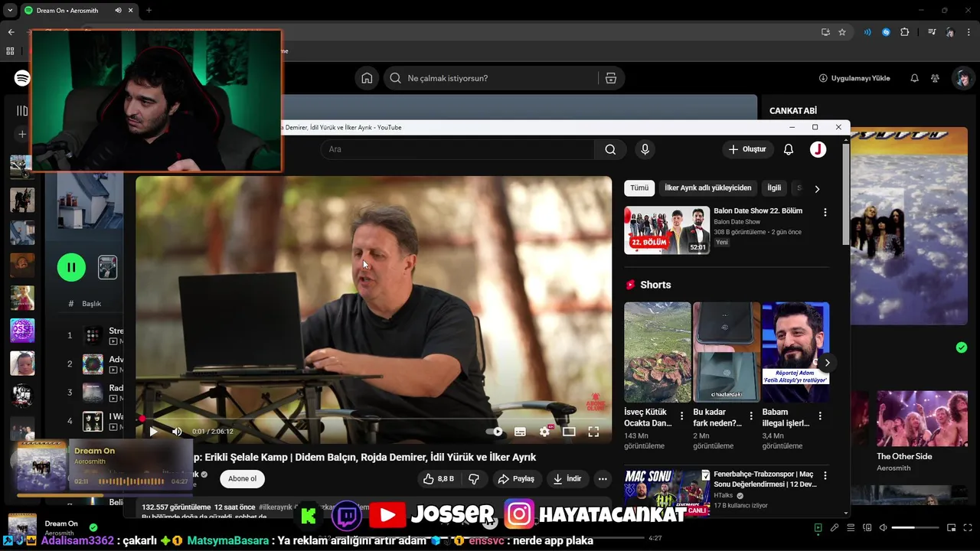Select the Tümü filter chip

click(639, 188)
